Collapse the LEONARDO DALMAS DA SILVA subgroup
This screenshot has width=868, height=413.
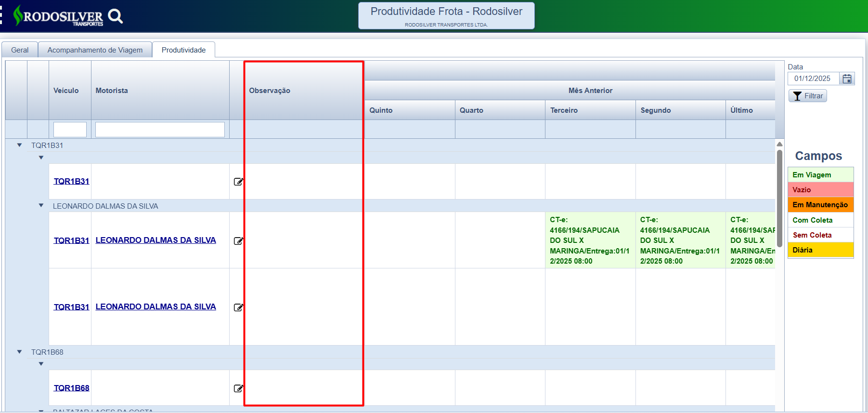tap(41, 206)
